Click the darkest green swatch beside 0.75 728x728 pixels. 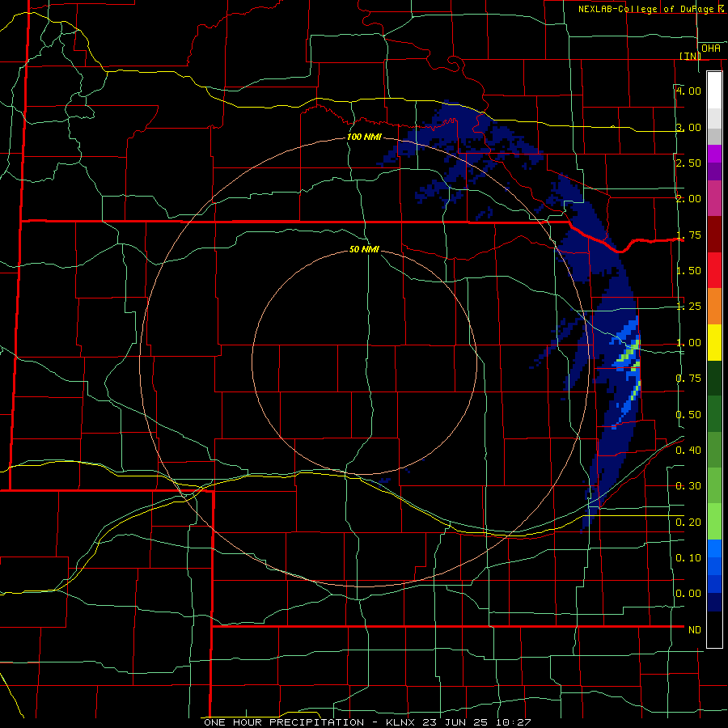tap(714, 379)
